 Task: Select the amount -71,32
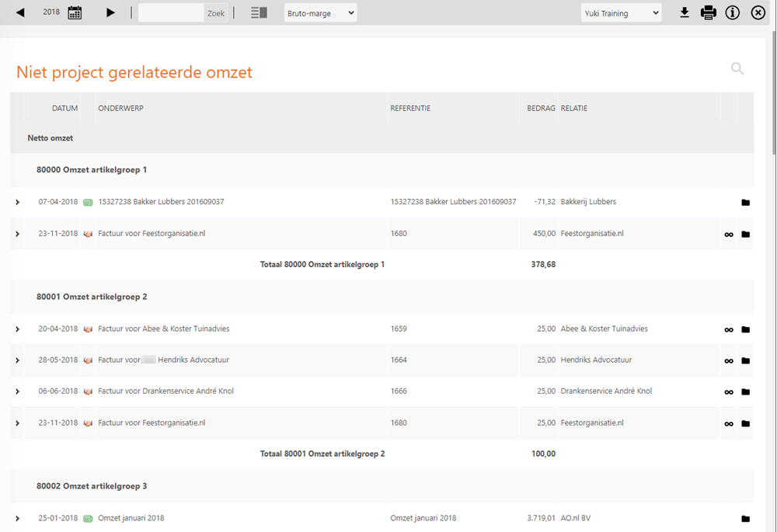click(x=545, y=202)
